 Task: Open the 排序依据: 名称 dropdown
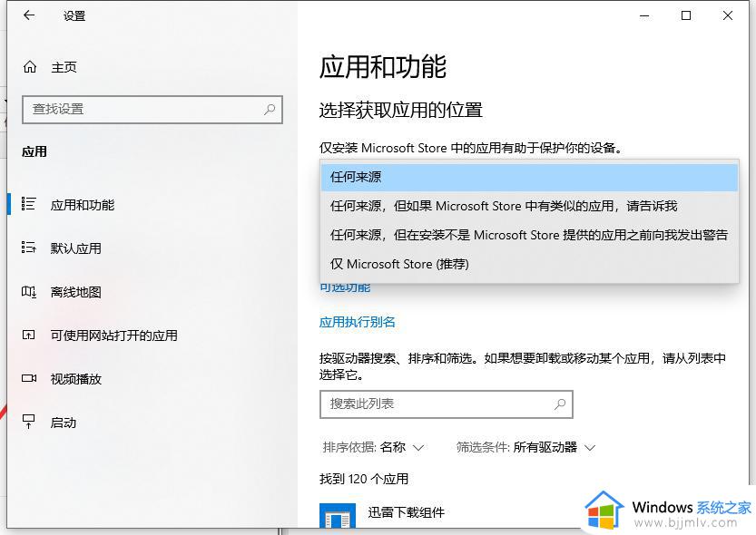coord(373,447)
